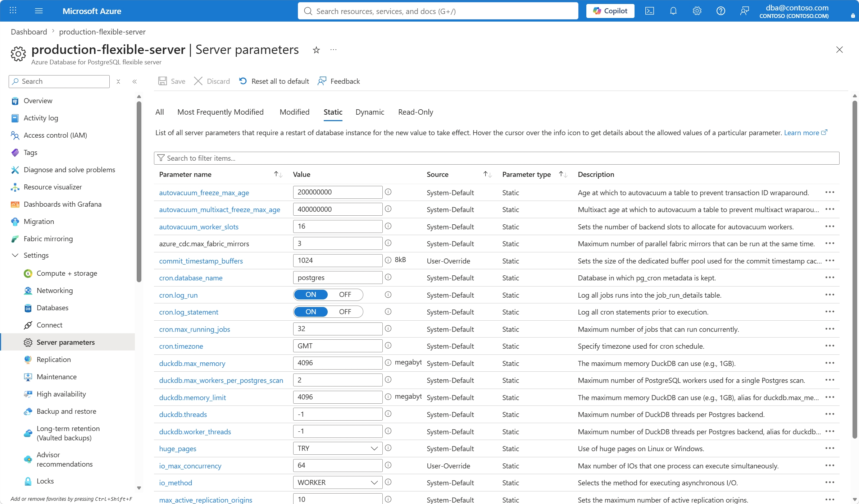The image size is (859, 504).
Task: Click the info icon for cron.log_run
Action: [x=388, y=294]
